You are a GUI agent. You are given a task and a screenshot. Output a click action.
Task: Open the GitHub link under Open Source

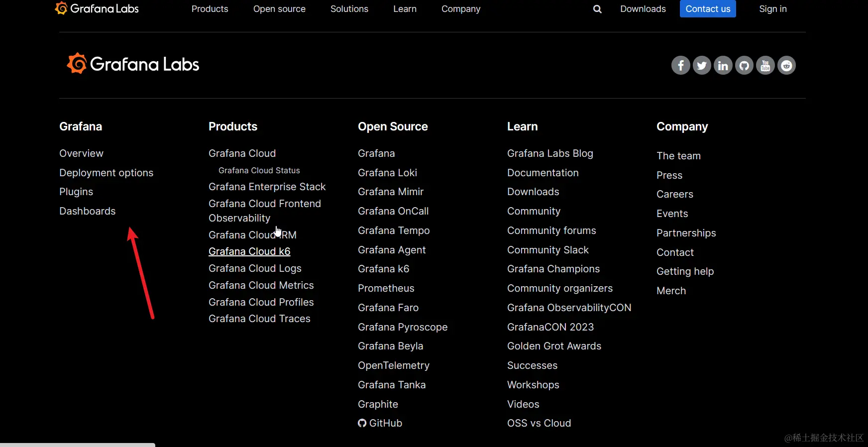(380, 423)
